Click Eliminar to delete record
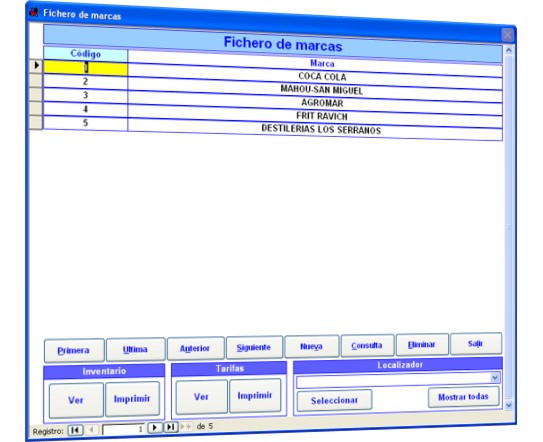The image size is (543, 442). [x=422, y=345]
